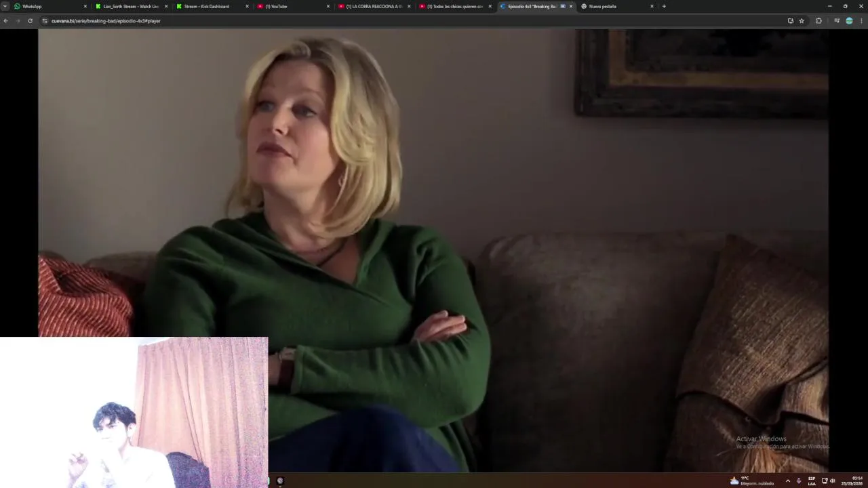868x488 pixels.
Task: Open the tab search dropdown arrow
Action: click(x=5, y=6)
